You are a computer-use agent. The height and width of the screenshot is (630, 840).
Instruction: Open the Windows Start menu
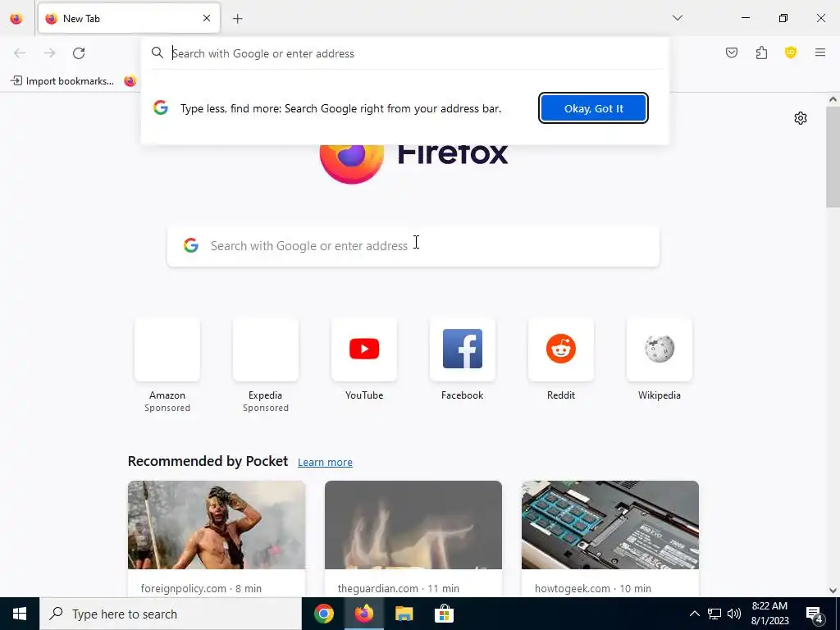(20, 614)
